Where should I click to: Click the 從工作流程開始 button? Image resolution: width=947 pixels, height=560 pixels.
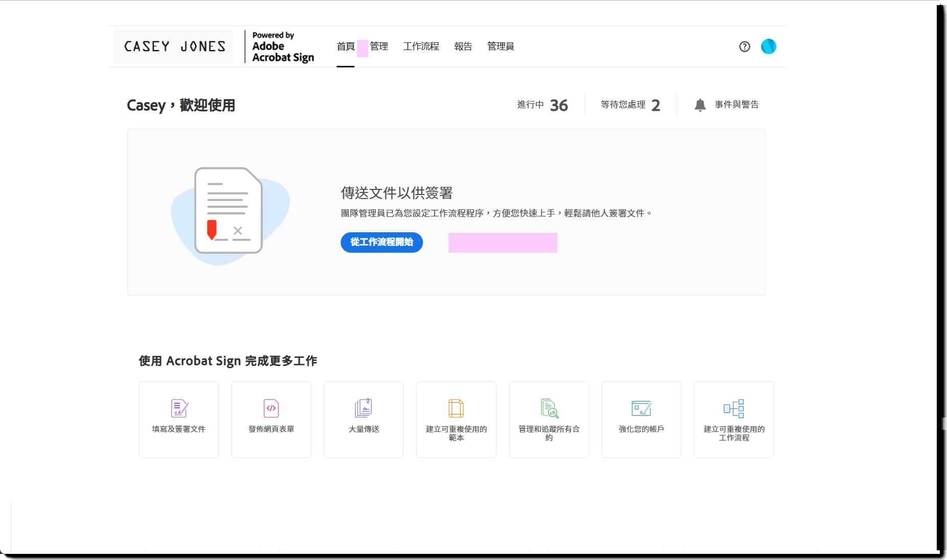[382, 242]
